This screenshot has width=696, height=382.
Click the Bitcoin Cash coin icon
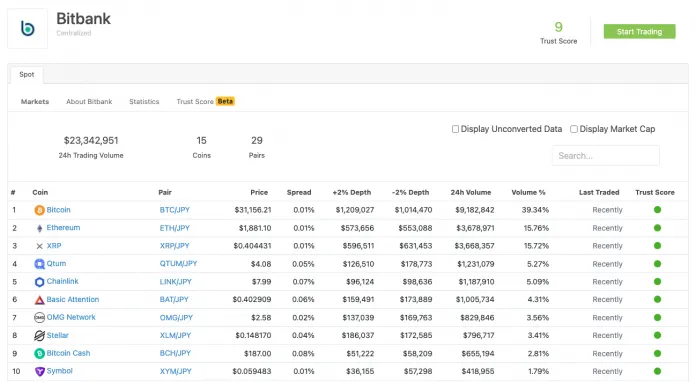[40, 354]
